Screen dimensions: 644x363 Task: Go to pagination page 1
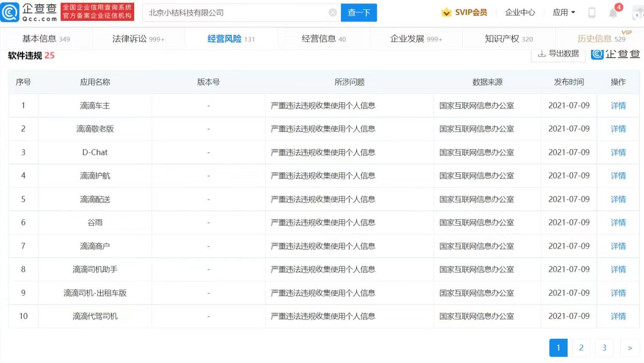[x=558, y=348]
